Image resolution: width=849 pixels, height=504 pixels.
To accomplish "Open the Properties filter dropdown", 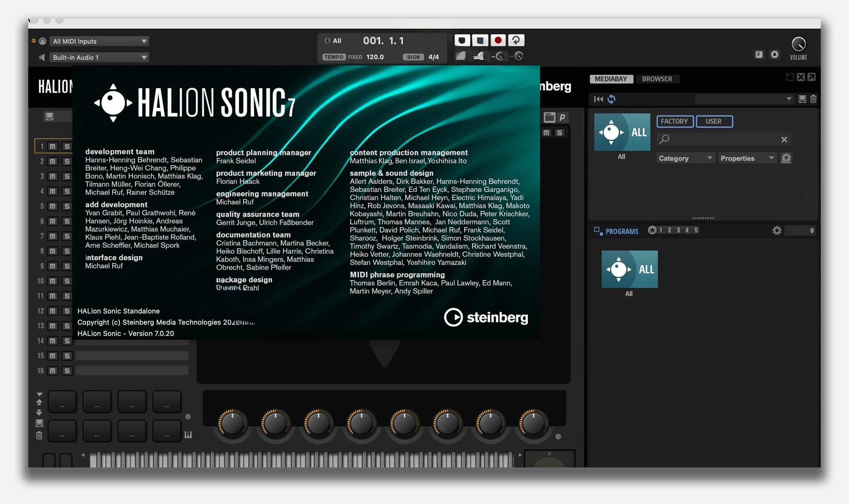I will click(x=747, y=158).
